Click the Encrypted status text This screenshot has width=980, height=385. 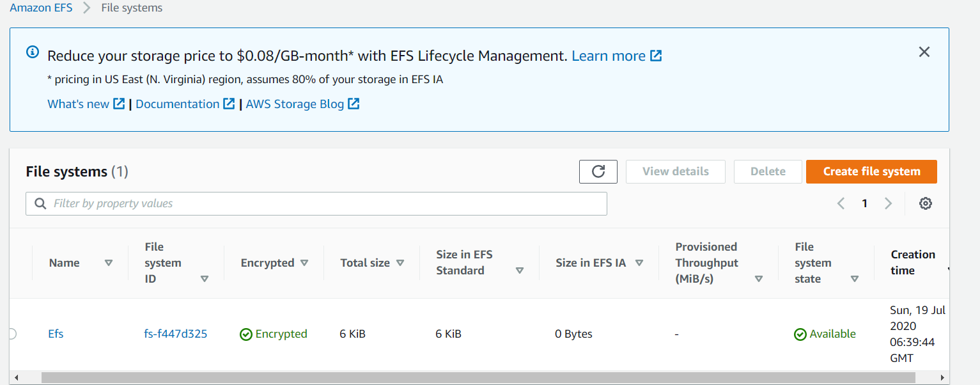(281, 334)
